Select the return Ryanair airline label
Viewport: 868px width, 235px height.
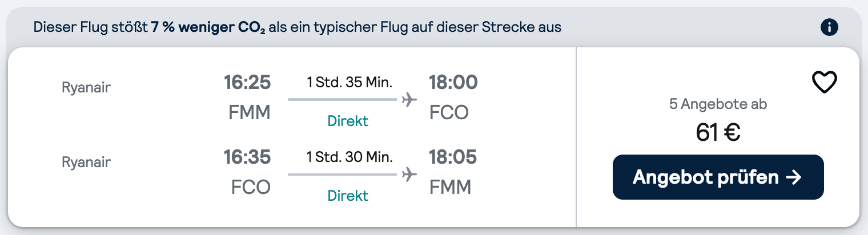[x=86, y=162]
